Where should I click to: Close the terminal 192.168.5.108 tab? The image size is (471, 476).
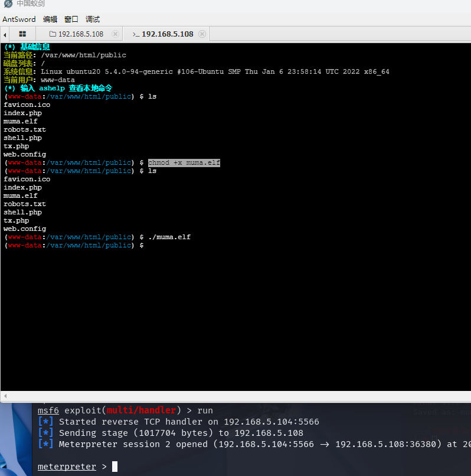(x=202, y=34)
